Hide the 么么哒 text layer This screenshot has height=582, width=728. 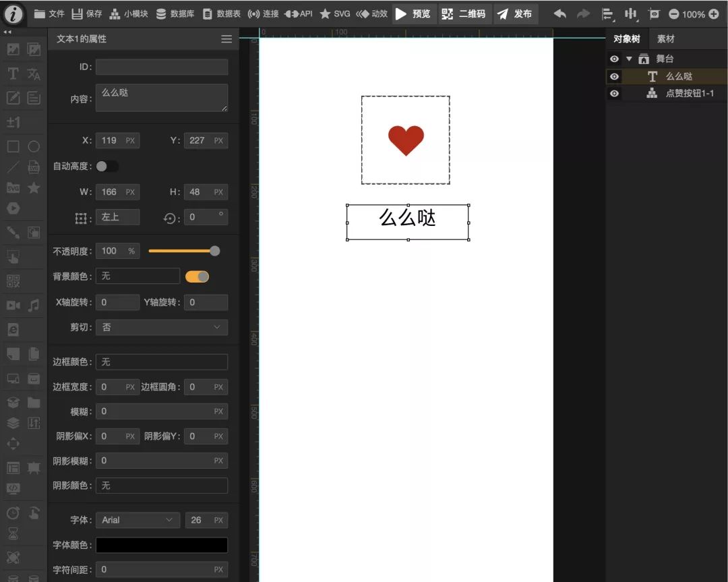pos(614,76)
